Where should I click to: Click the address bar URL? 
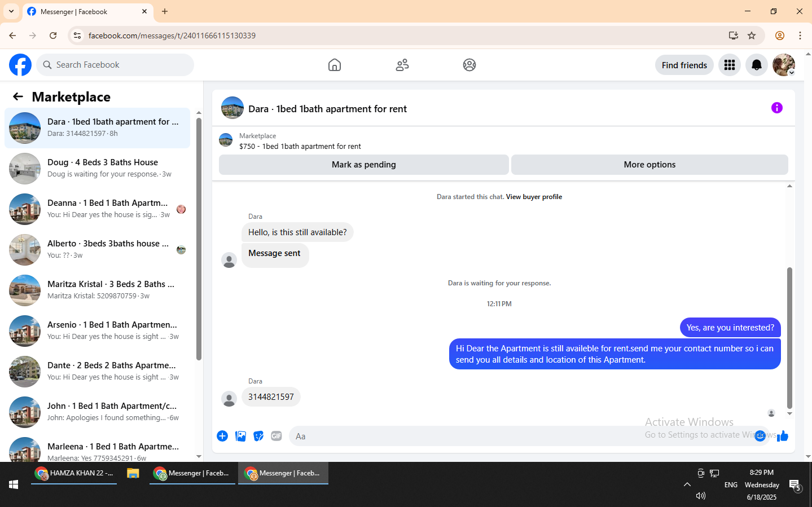click(172, 36)
